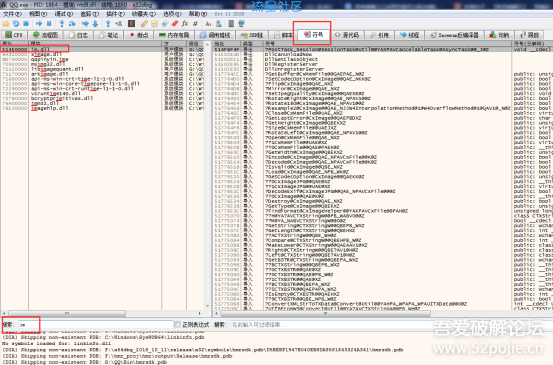Click the Variables hash icon
The height and width of the screenshot is (365, 553).
(195, 24)
